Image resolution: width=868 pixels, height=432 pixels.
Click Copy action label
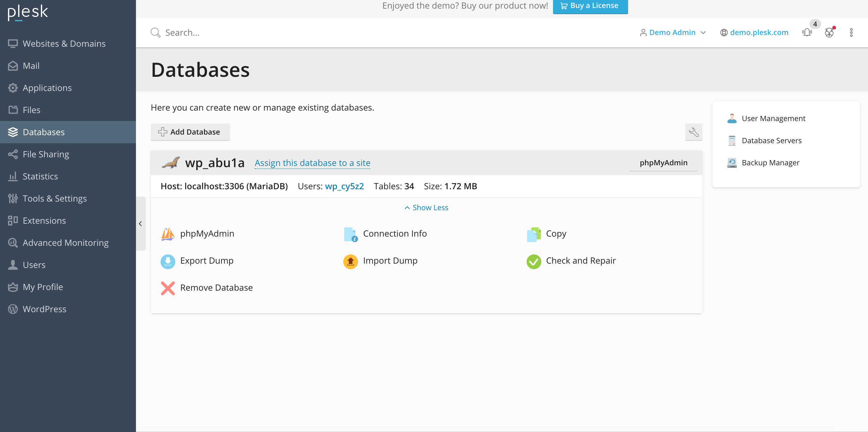[556, 234]
